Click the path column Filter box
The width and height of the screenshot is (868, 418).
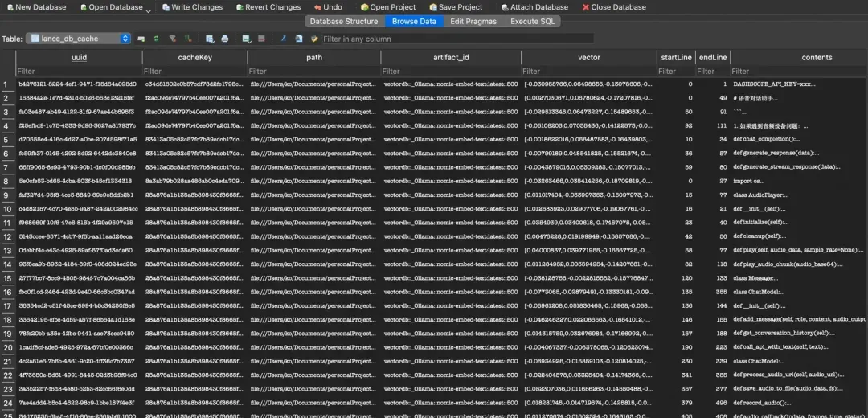pyautogui.click(x=314, y=72)
